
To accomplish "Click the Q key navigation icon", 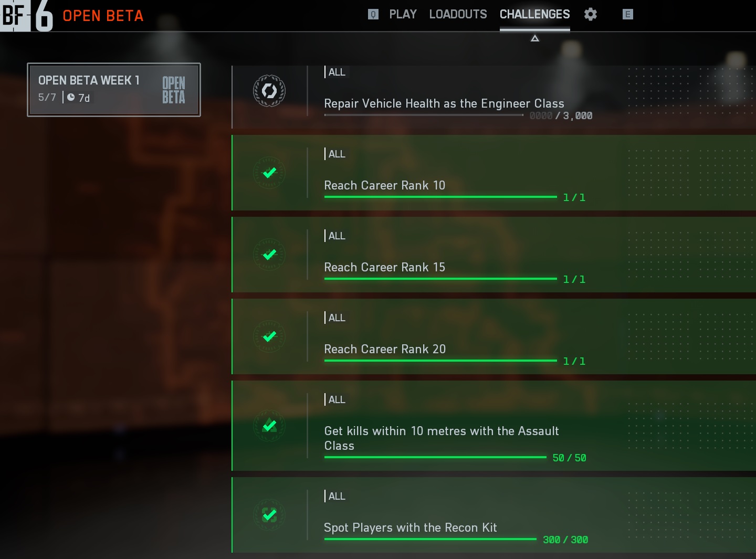I will pos(373,14).
